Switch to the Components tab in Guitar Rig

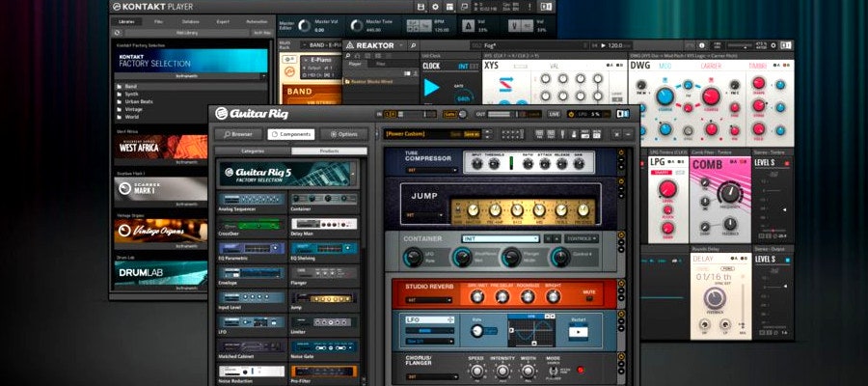(x=291, y=134)
